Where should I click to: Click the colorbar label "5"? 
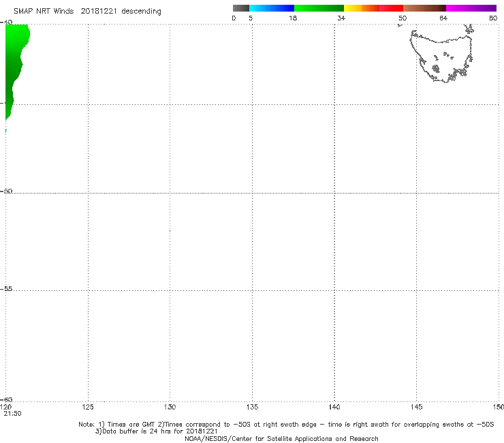(x=251, y=18)
